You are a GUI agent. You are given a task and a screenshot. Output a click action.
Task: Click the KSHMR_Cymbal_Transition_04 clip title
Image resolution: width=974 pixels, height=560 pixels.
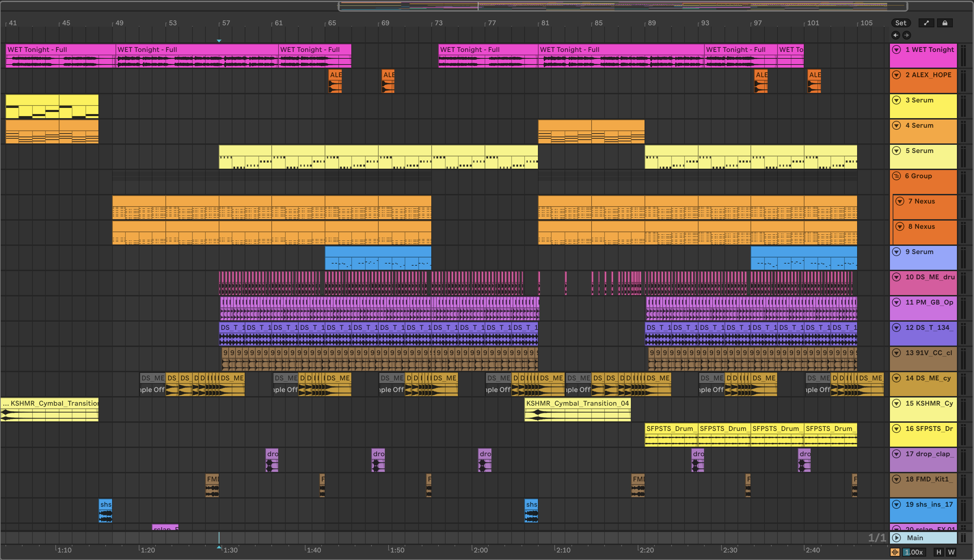577,403
